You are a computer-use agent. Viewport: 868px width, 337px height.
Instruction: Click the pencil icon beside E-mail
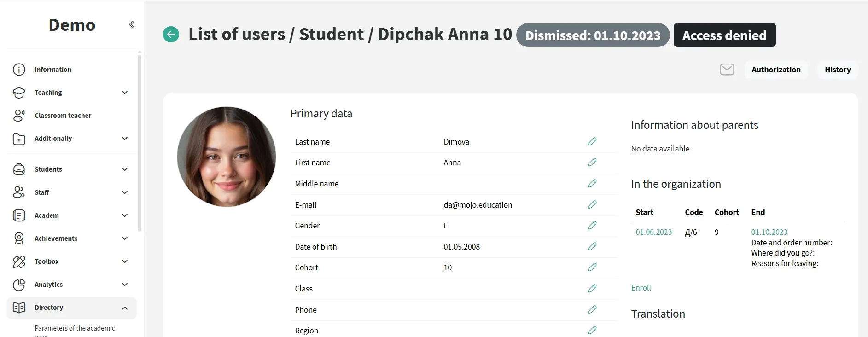click(x=592, y=204)
